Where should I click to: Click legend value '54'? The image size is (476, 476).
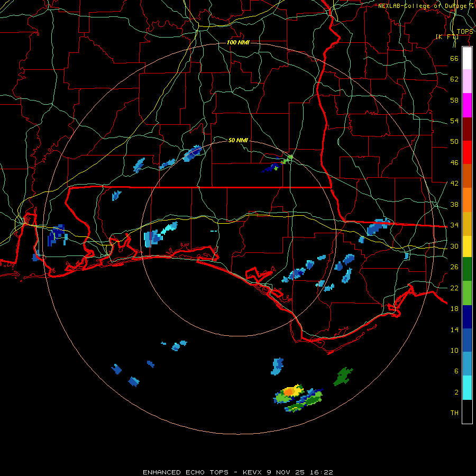coord(454,121)
